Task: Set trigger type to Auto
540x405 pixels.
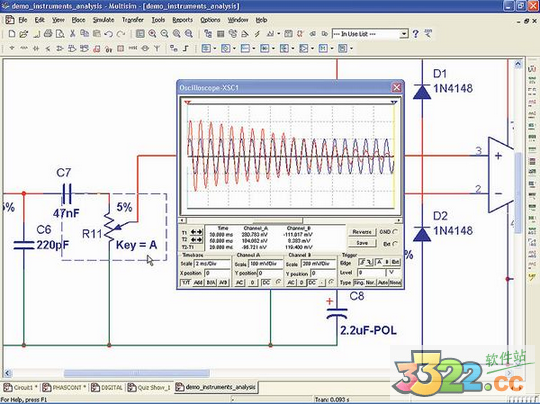Action: coord(383,283)
